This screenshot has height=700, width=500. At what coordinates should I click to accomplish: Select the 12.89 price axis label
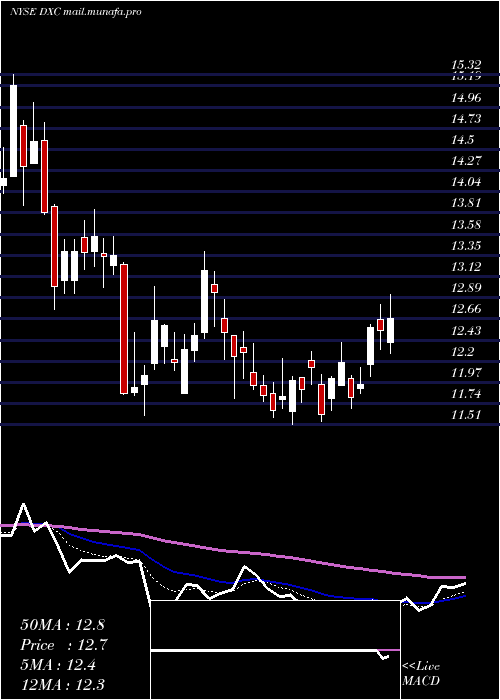tap(466, 288)
